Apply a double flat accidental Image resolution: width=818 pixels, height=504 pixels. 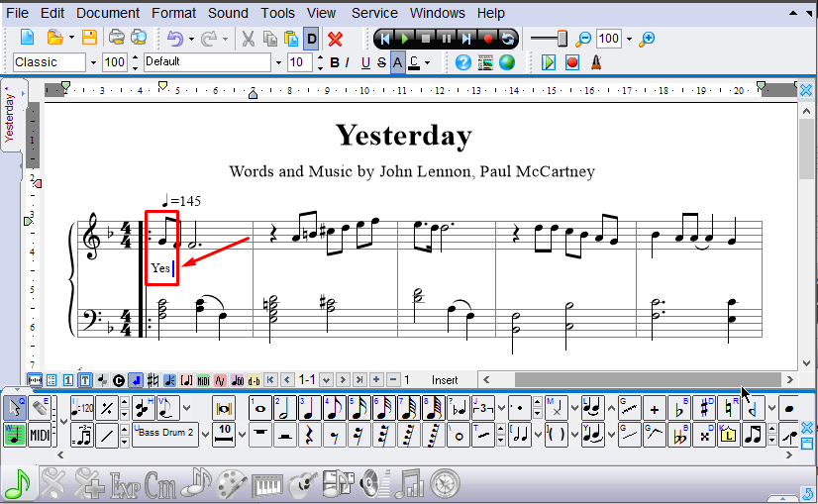[x=679, y=435]
